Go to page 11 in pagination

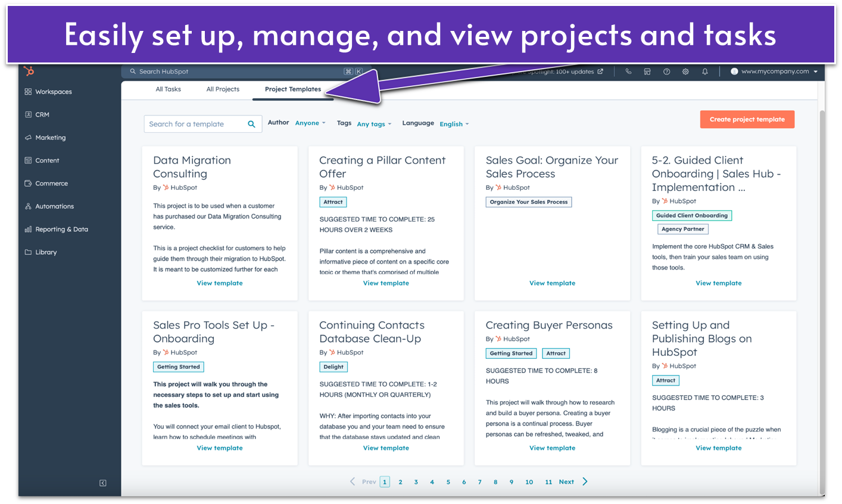point(548,482)
